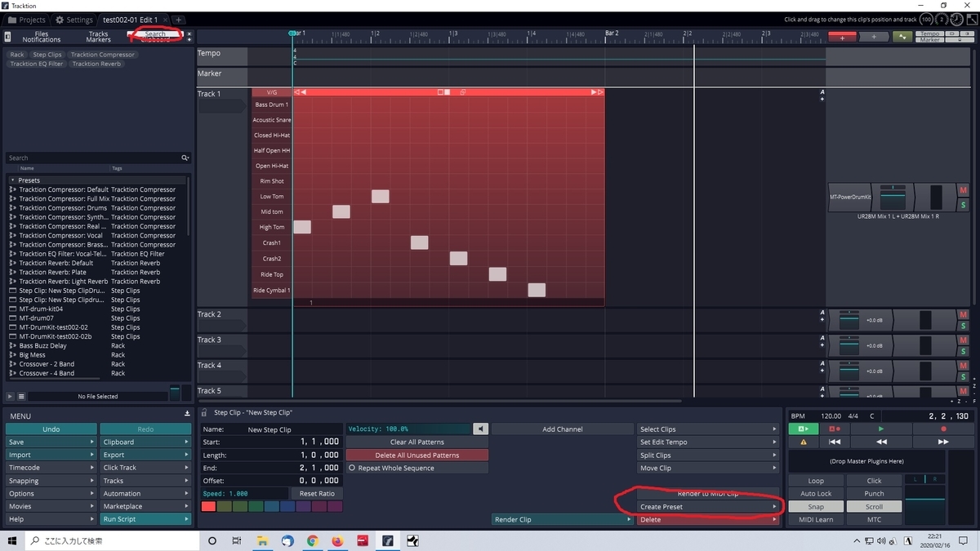The image size is (980, 551).
Task: Click the Velocity 100.0% slider
Action: [x=409, y=429]
